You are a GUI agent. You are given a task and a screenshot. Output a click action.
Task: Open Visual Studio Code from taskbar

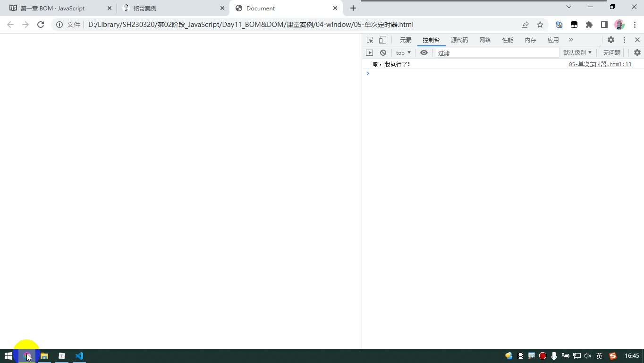tap(79, 356)
